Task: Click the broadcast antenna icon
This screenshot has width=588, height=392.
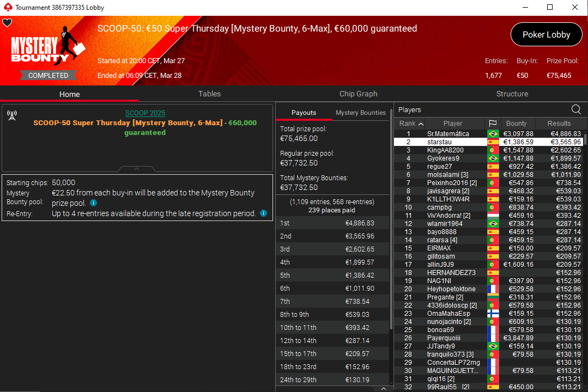Action: (x=12, y=115)
